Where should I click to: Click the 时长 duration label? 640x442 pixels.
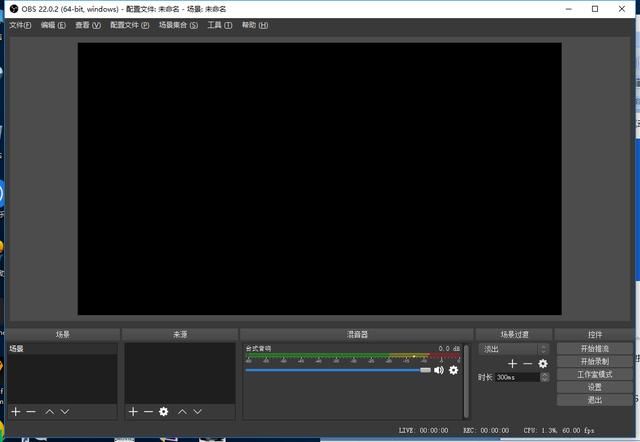[485, 377]
